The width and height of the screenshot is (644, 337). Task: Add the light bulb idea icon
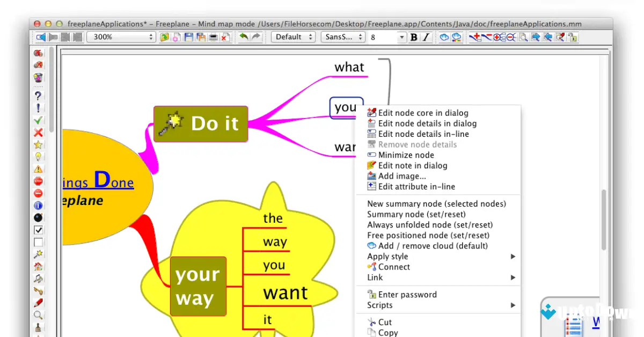pos(38,157)
